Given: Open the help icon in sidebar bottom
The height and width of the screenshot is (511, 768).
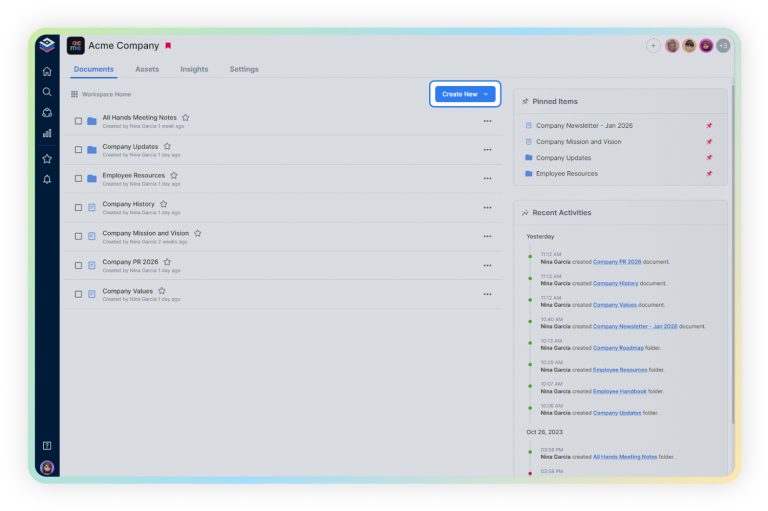Looking at the screenshot, I should point(47,446).
